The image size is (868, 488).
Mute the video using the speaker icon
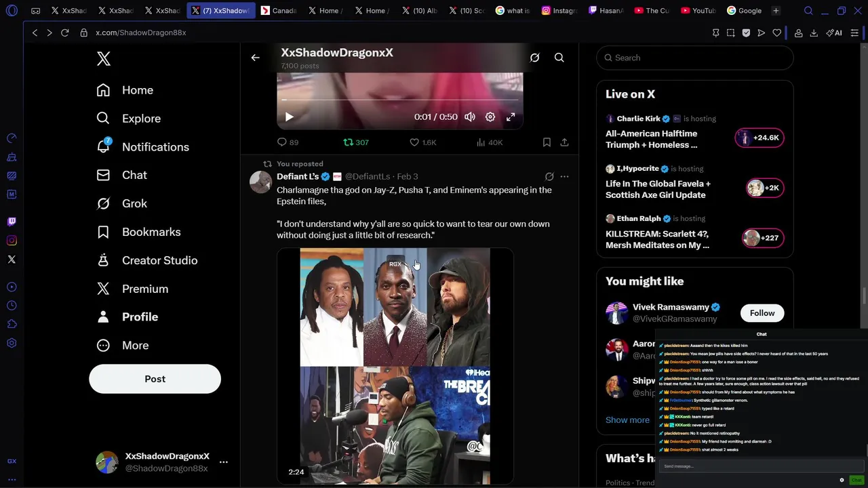470,117
